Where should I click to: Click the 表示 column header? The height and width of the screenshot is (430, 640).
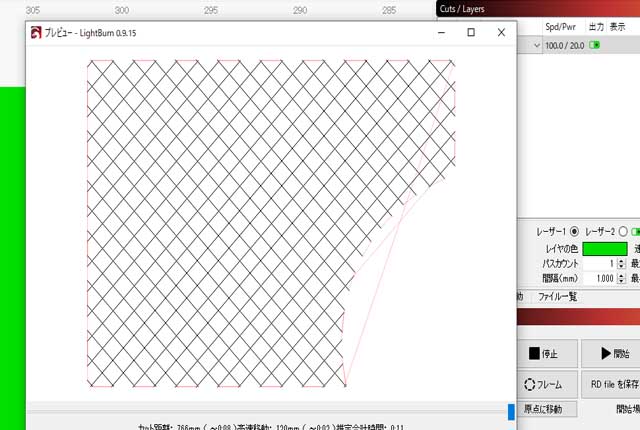(x=617, y=27)
